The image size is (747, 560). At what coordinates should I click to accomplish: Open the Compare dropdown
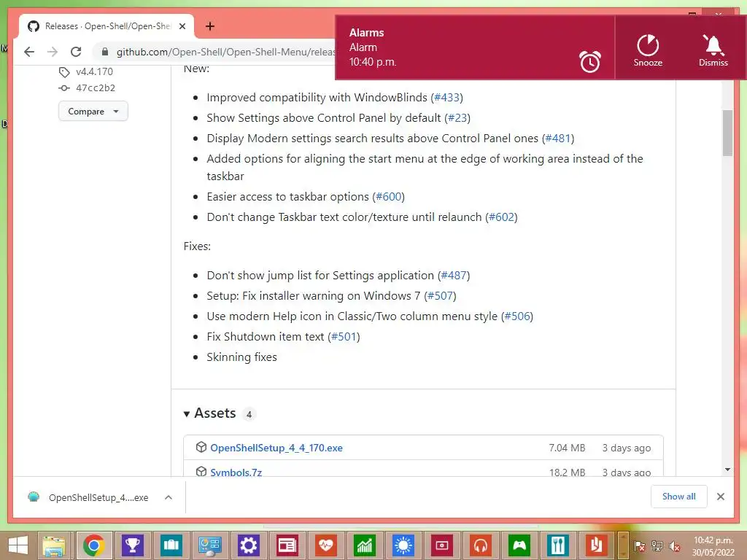93,112
